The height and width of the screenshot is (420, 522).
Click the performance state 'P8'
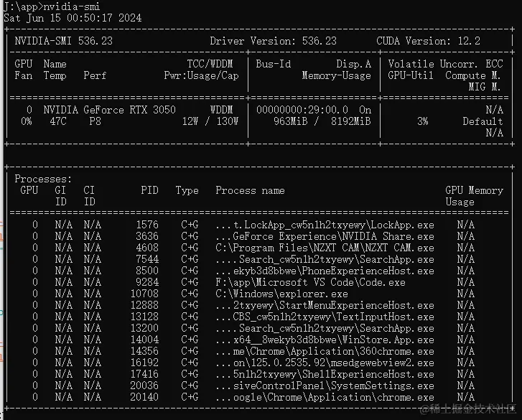click(x=95, y=121)
